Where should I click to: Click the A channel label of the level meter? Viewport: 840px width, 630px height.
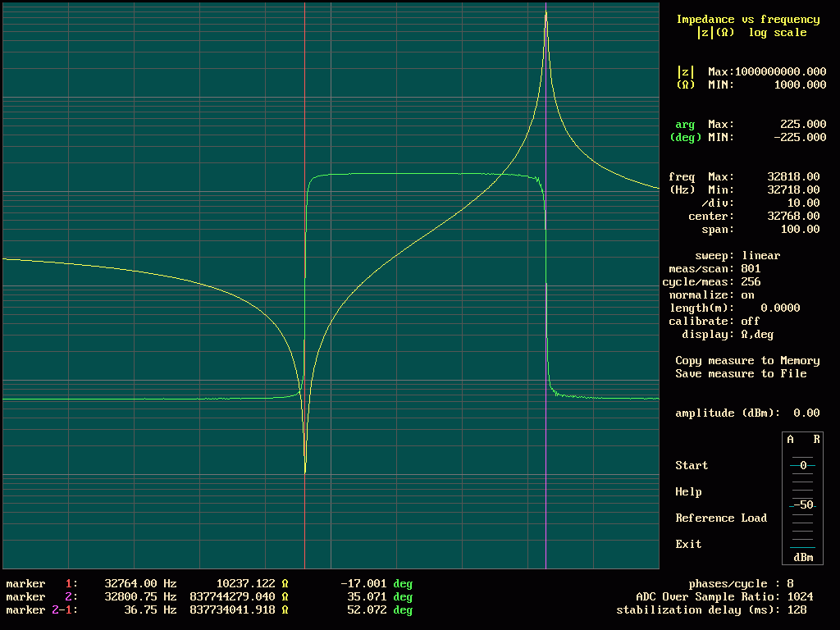coord(790,440)
